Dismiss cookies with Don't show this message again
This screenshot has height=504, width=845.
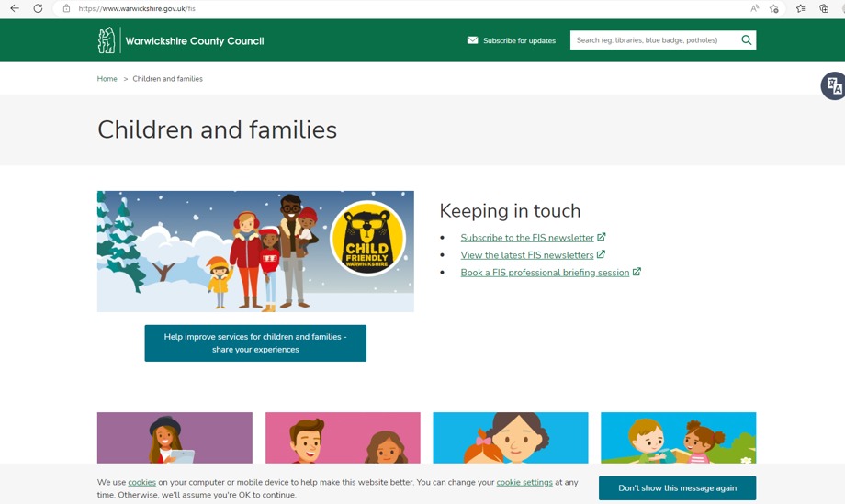click(x=677, y=488)
